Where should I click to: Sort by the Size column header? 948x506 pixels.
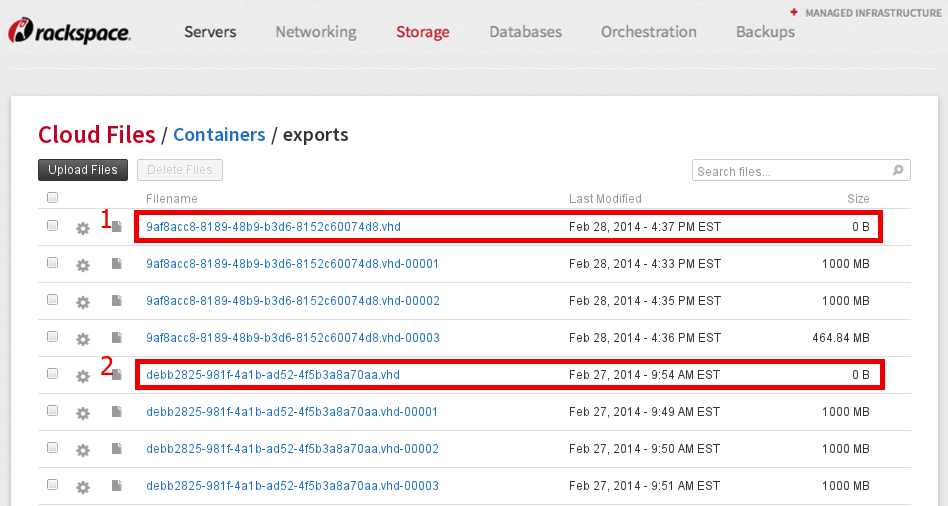point(858,198)
